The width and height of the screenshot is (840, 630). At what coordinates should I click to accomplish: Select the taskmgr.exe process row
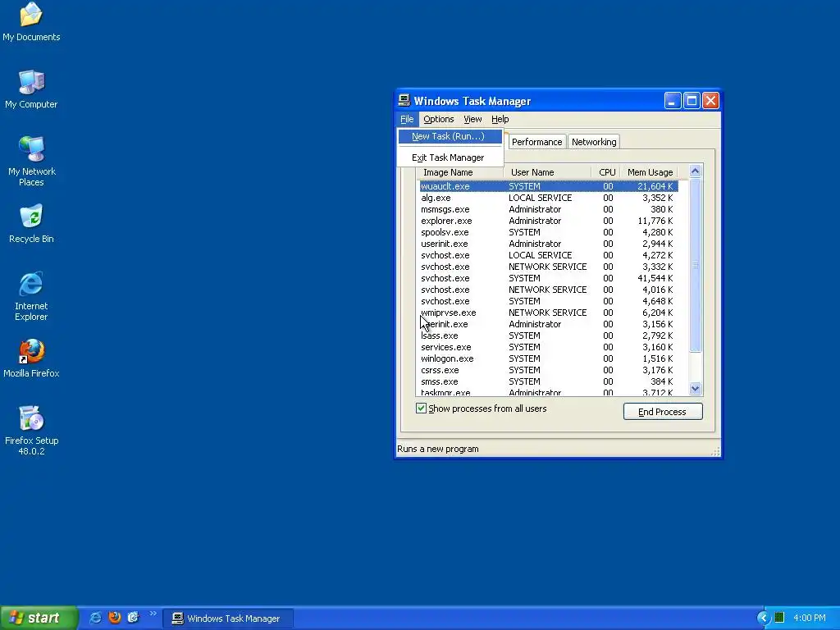[x=549, y=392]
